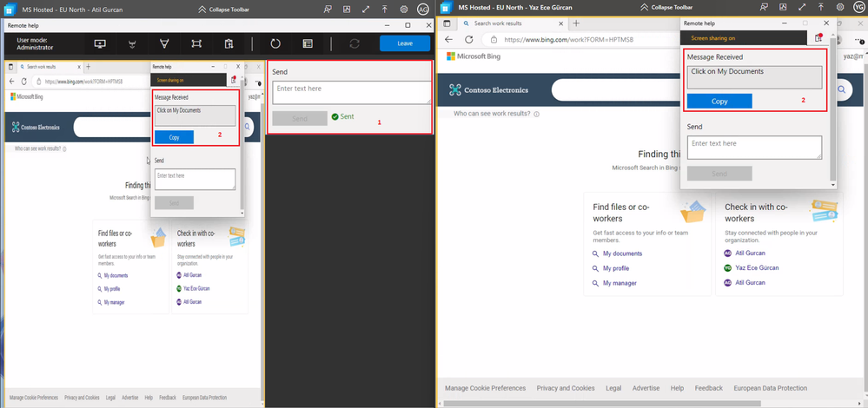Open Feedback footer link in Yaz Ece's browser
Viewport: 868px width, 408px height.
click(709, 388)
